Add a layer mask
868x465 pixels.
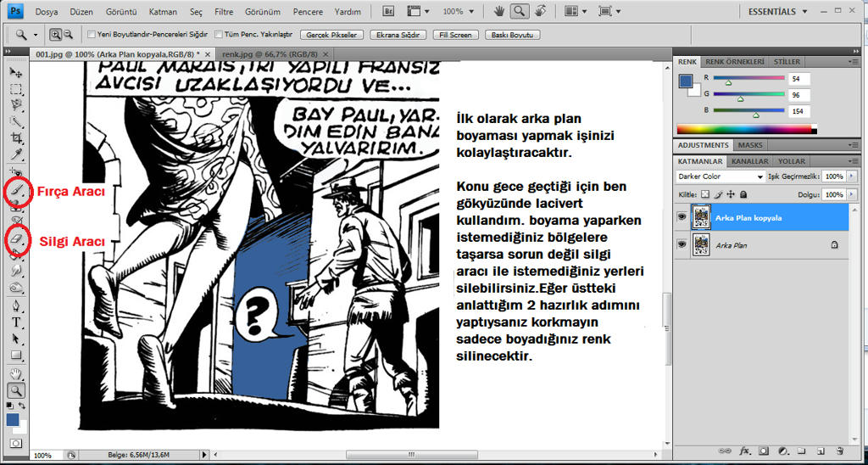[764, 451]
